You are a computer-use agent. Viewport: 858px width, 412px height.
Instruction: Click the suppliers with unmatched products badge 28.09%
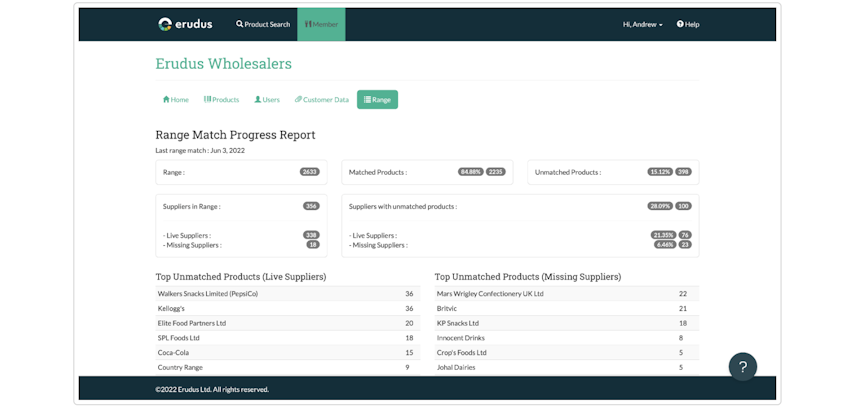point(660,206)
